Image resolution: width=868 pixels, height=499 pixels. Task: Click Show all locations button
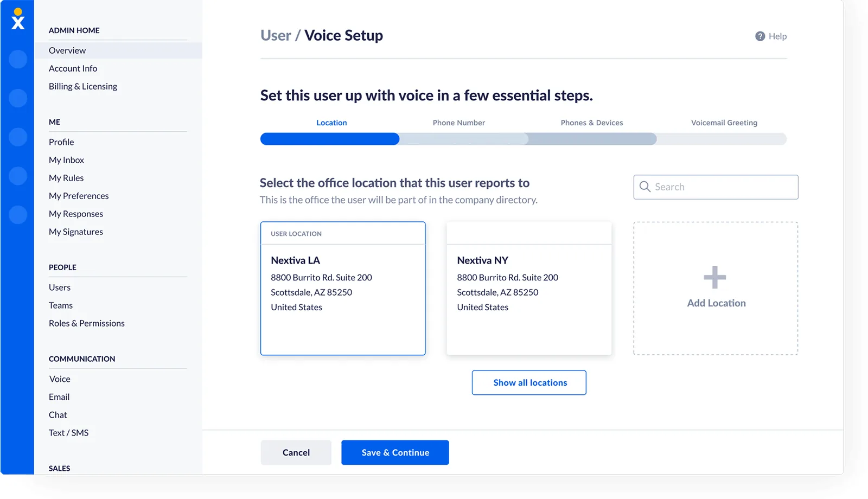(x=529, y=383)
